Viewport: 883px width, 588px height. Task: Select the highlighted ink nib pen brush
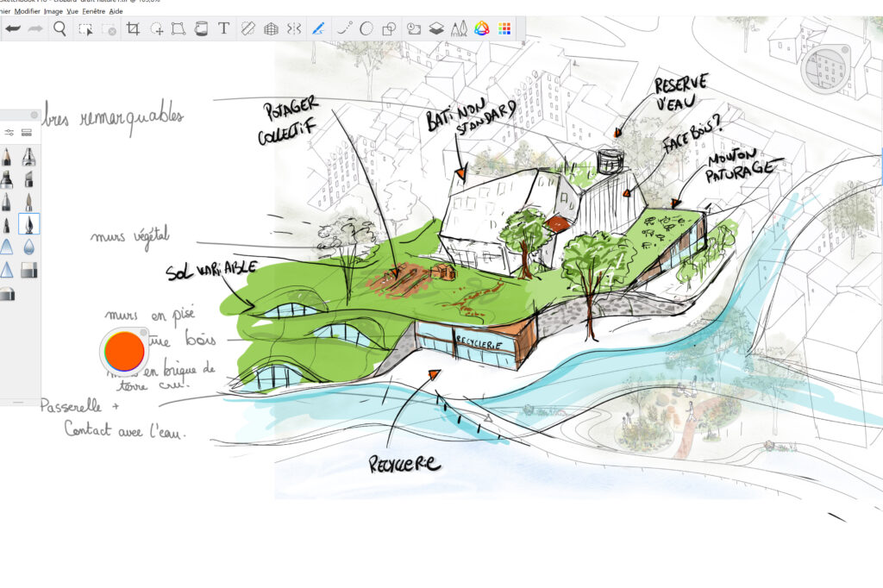point(28,224)
